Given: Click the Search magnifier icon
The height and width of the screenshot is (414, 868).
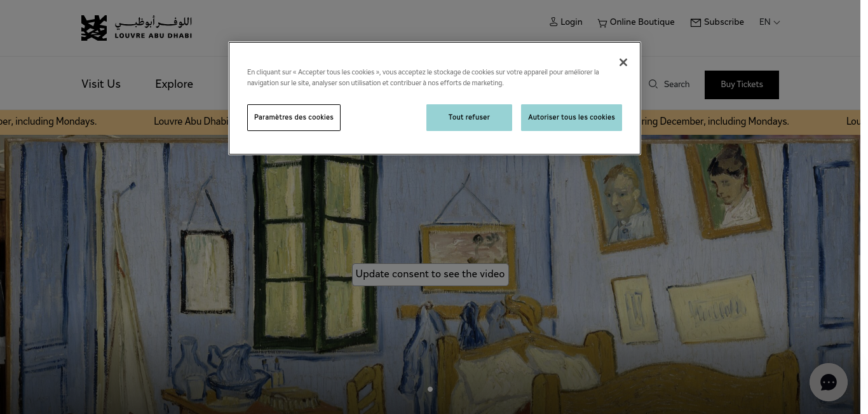Looking at the screenshot, I should tap(653, 84).
